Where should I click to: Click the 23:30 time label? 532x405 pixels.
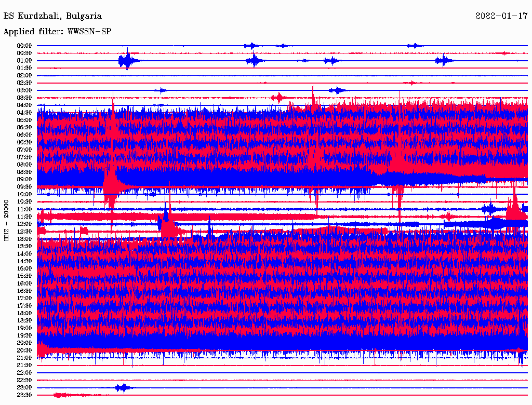coord(24,395)
